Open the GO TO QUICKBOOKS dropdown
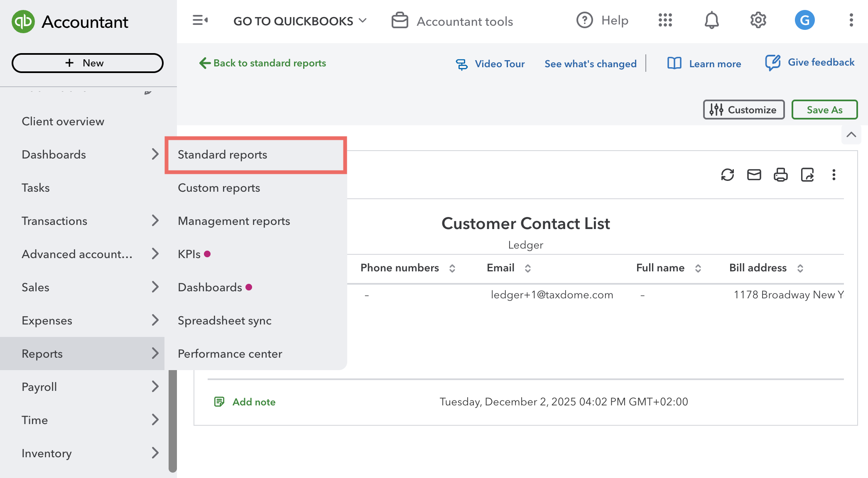Viewport: 868px width, 478px height. pyautogui.click(x=300, y=21)
